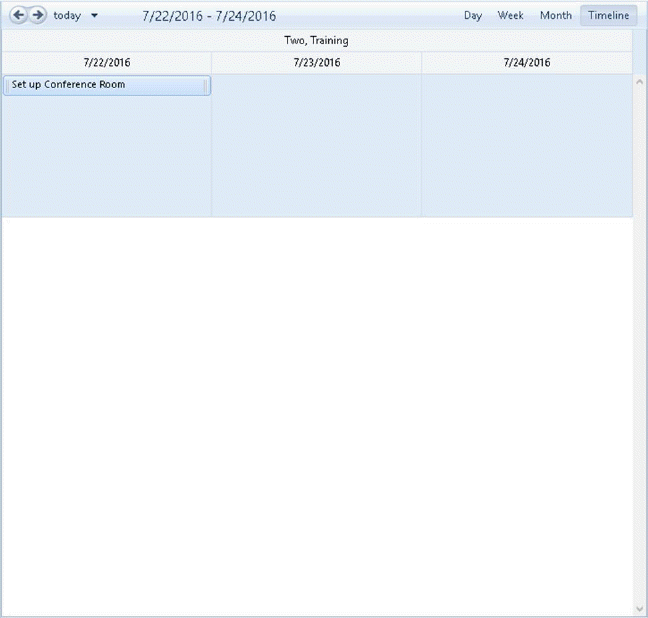This screenshot has width=648, height=618.
Task: Click the 7/23/2016 column header
Action: pos(316,63)
